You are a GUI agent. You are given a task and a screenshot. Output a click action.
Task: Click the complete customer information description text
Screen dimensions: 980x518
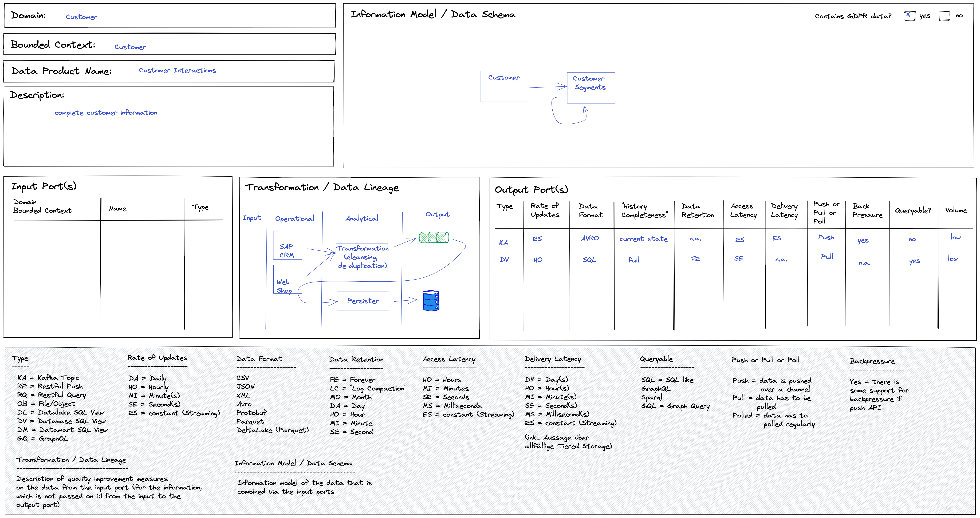[106, 113]
